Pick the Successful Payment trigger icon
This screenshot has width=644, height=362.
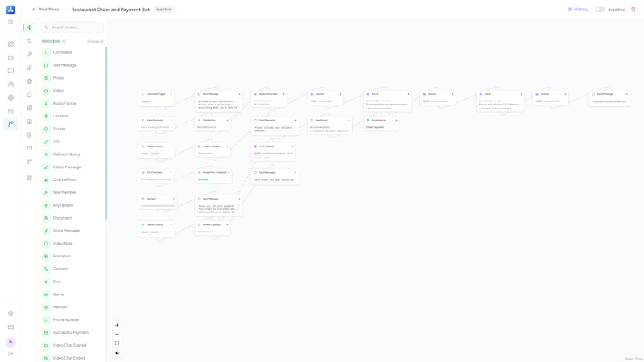pos(46,332)
